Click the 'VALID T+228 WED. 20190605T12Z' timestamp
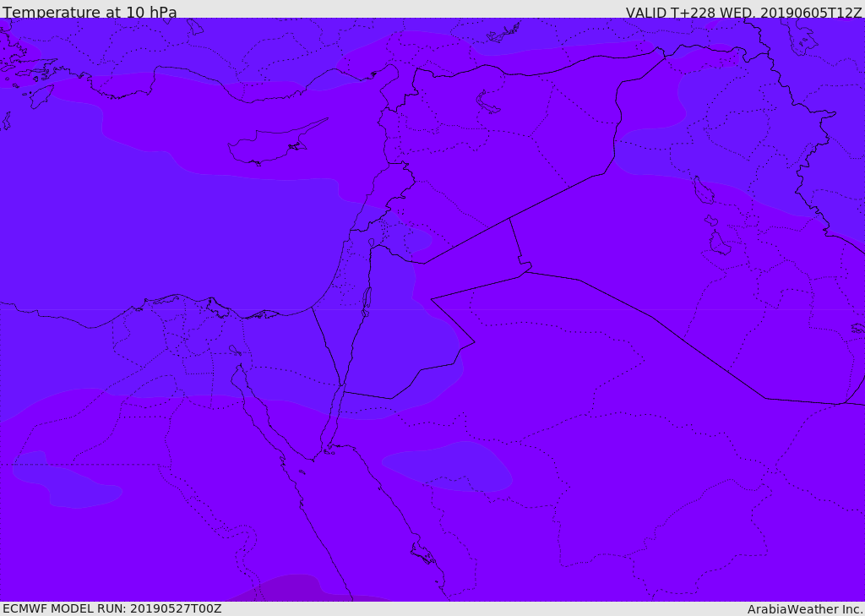 pyautogui.click(x=743, y=12)
